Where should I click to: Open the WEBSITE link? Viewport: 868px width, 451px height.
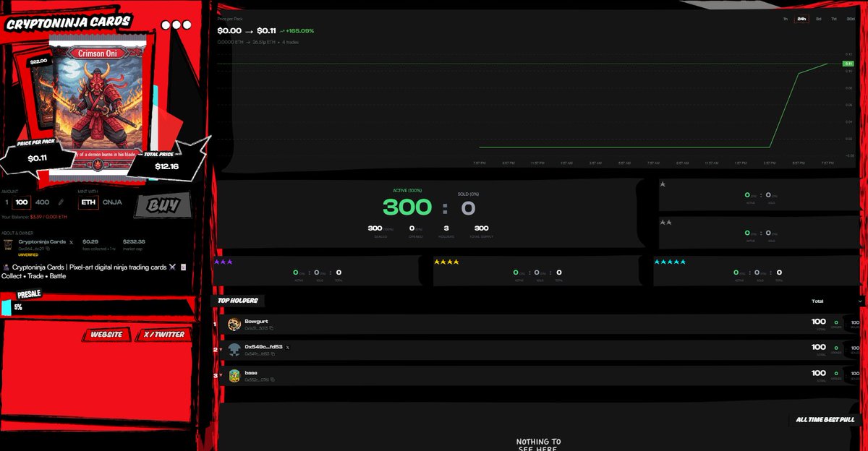click(107, 335)
